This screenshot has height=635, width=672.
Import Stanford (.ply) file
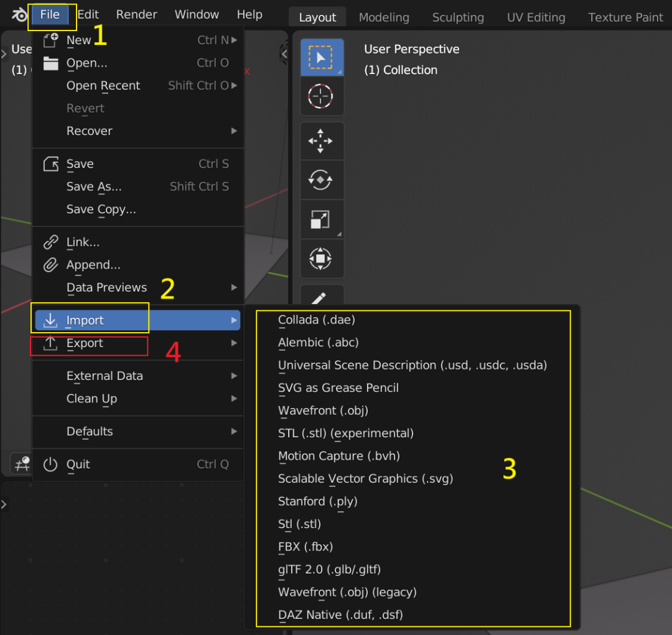(414, 501)
